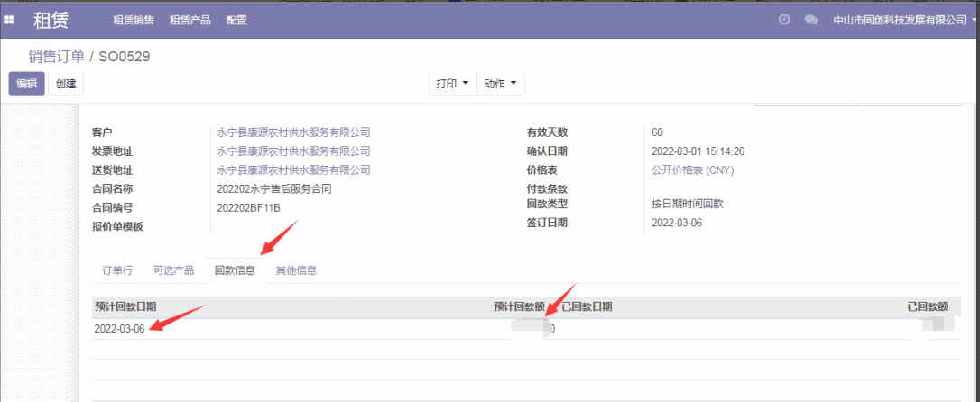
Task: Expand the 打印 dropdown
Action: click(452, 84)
